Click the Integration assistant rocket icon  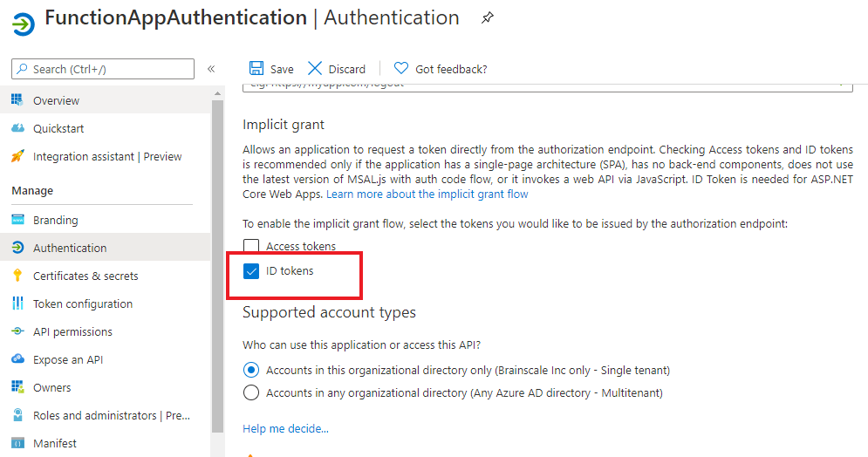pyautogui.click(x=17, y=156)
